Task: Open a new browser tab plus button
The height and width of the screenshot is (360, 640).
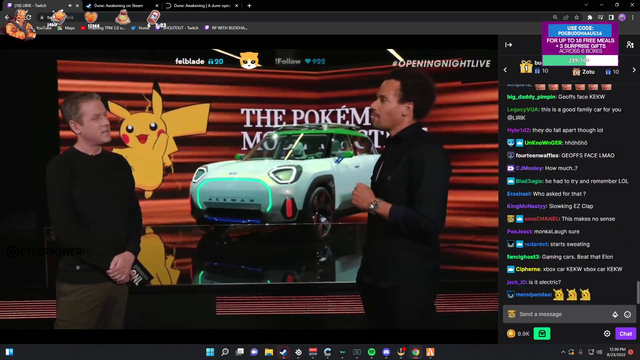Action: click(249, 6)
